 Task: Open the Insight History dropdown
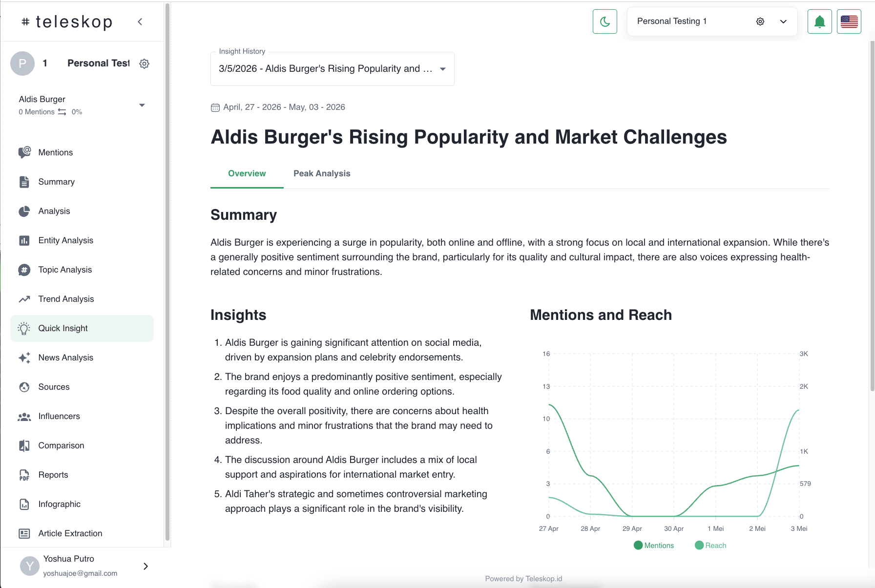pos(332,69)
